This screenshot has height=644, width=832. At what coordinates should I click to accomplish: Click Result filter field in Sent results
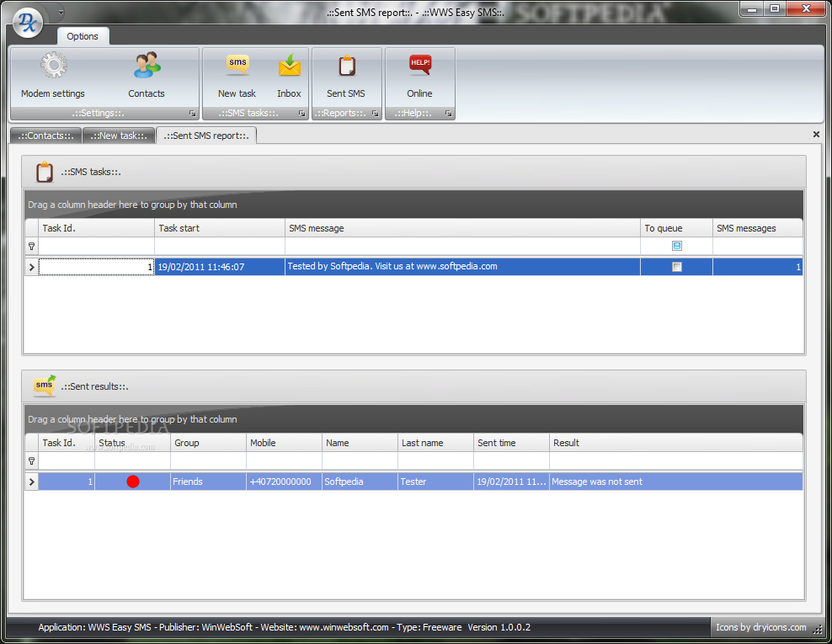676,461
